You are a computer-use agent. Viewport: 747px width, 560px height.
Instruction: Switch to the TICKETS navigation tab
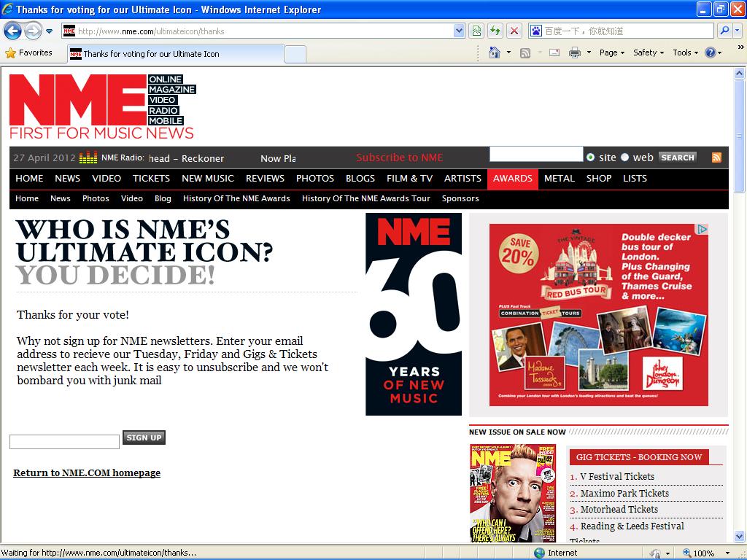pyautogui.click(x=151, y=179)
